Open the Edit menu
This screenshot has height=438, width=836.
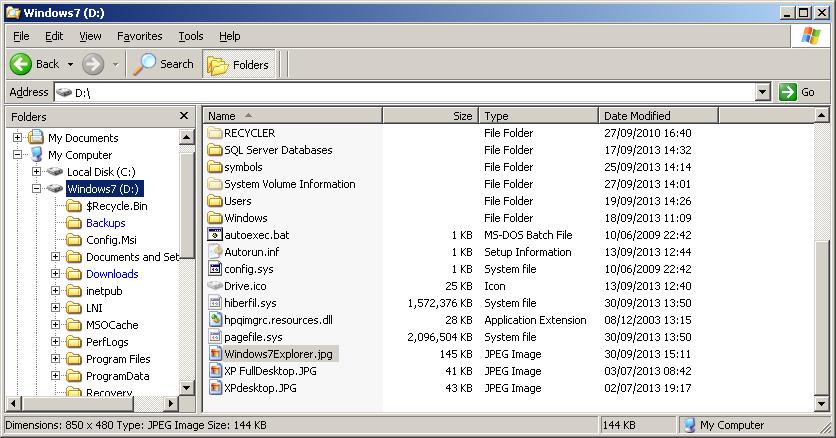tap(54, 36)
